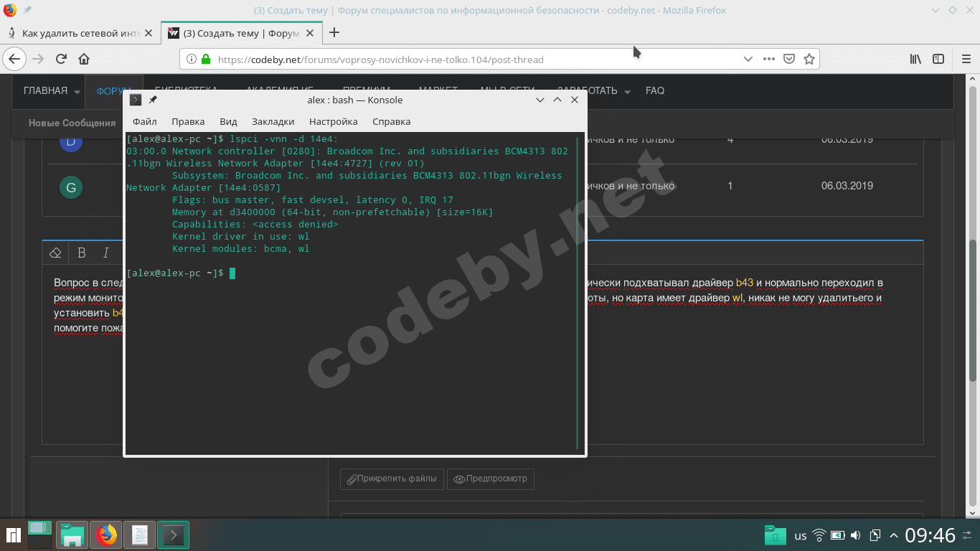The height and width of the screenshot is (551, 980).
Task: Go to Firefox home page
Action: 84,59
